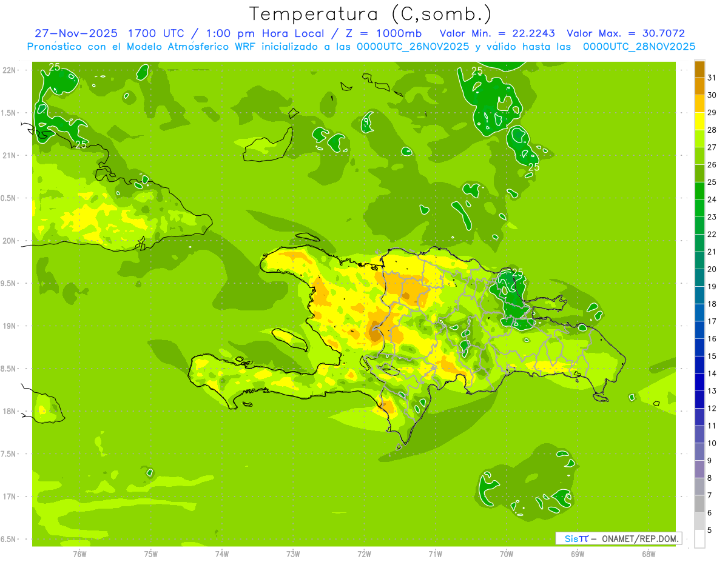The image size is (728, 562).
Task: Click the legend value "5"
Action: click(710, 530)
